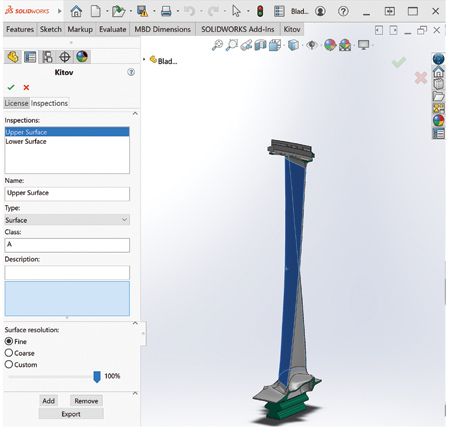Open the View Settings monitor icon

(363, 45)
